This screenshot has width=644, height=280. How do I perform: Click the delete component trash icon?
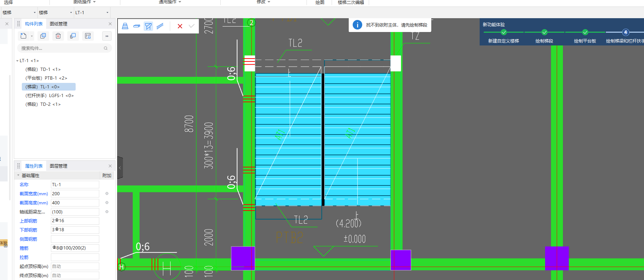pos(58,36)
